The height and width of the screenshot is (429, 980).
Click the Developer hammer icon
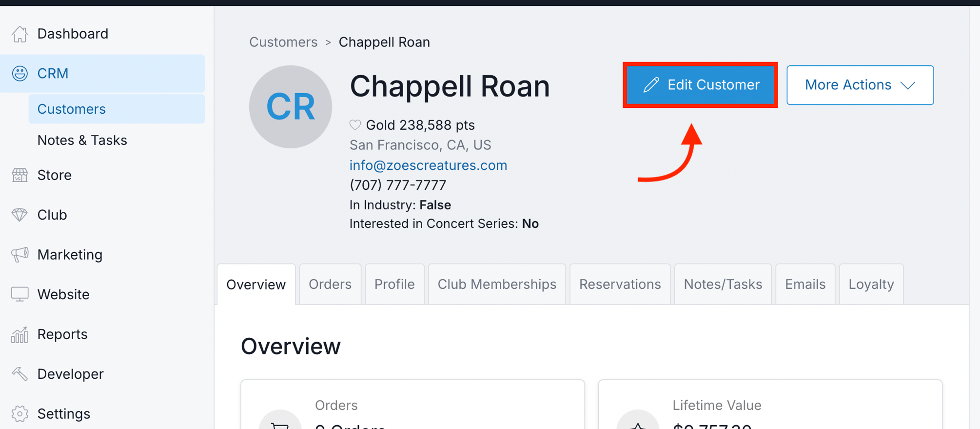[20, 374]
